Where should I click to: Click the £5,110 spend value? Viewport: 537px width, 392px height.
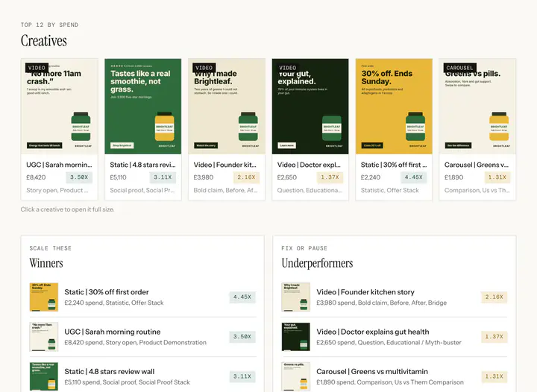click(x=118, y=177)
